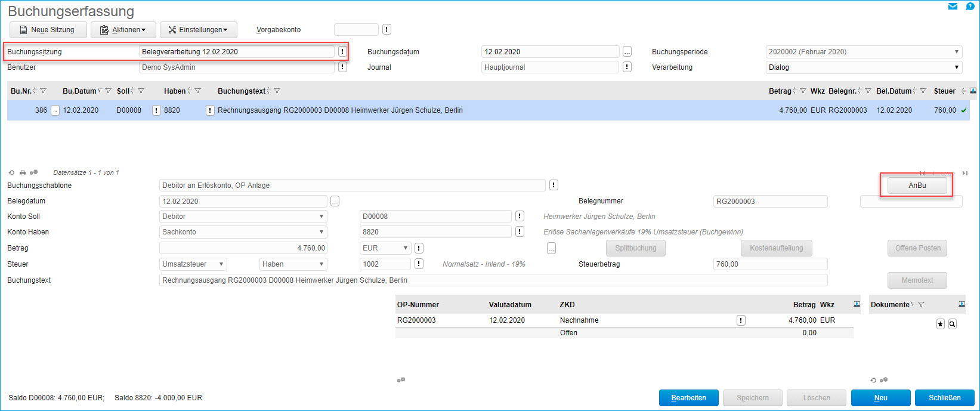
Task: Open the Einstellungen menu
Action: [198, 30]
